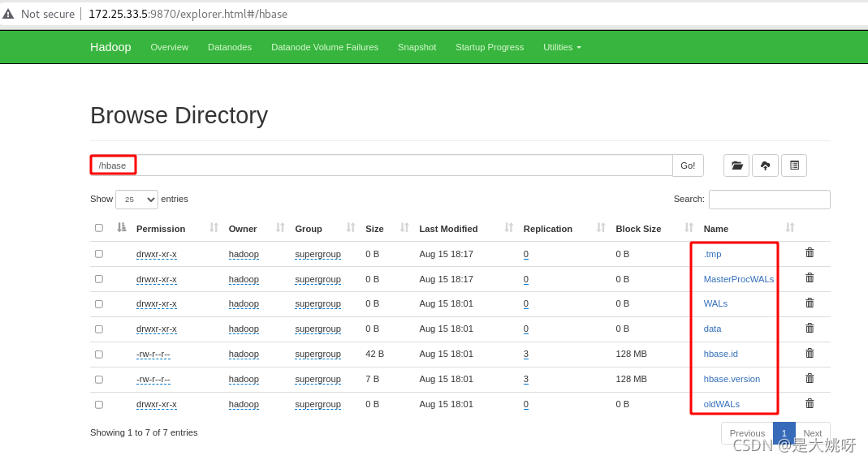The image size is (868, 460).
Task: Open Datanode Volume Failures page
Action: [325, 47]
